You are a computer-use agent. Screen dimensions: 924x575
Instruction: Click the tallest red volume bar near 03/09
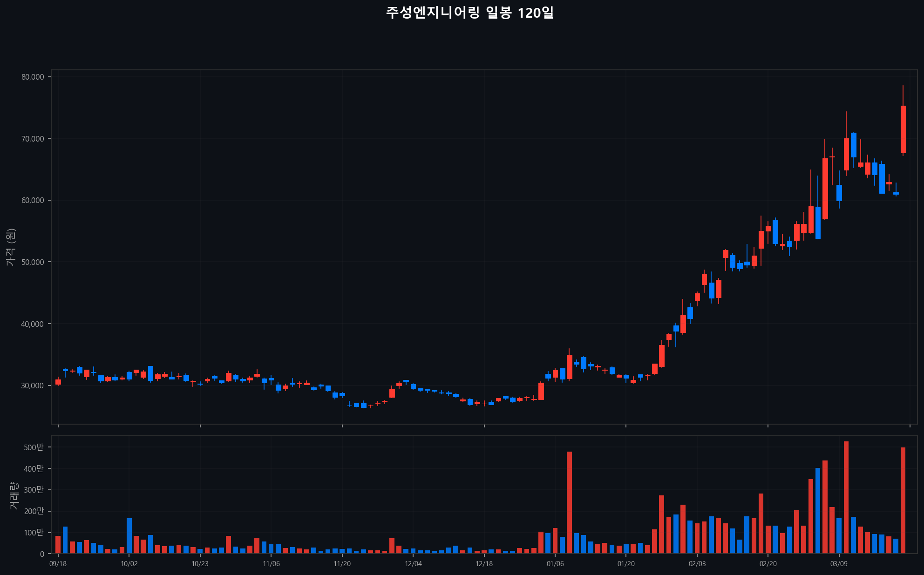click(846, 497)
